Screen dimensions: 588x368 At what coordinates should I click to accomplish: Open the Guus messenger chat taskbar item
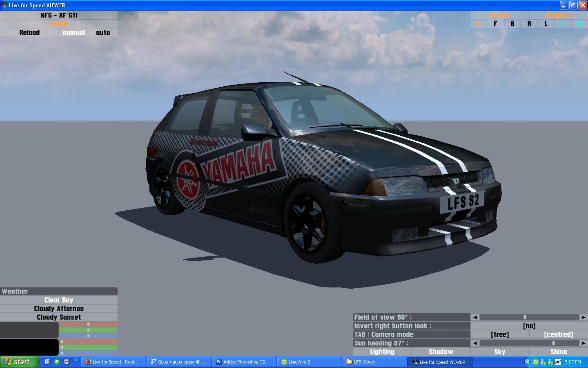tap(179, 362)
